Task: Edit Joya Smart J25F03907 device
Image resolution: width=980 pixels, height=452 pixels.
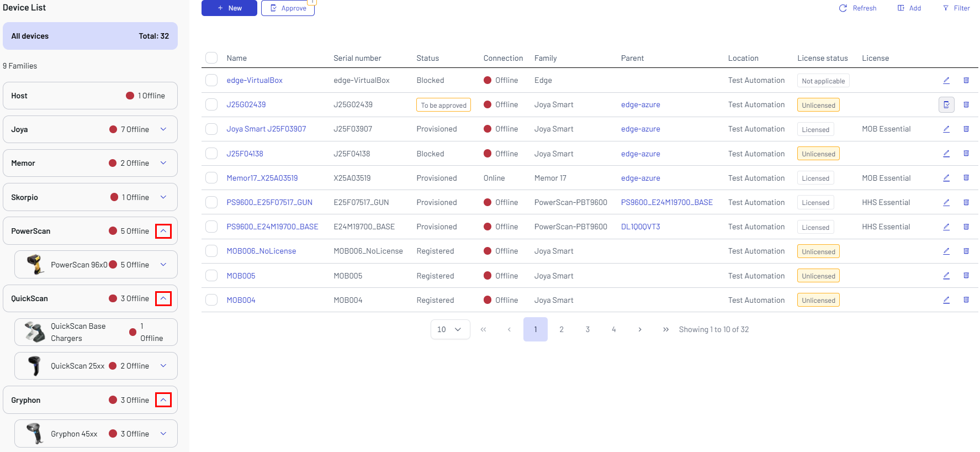Action: 946,129
